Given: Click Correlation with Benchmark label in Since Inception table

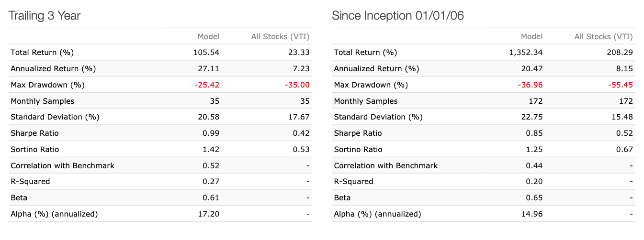Looking at the screenshot, I should click(x=386, y=166).
